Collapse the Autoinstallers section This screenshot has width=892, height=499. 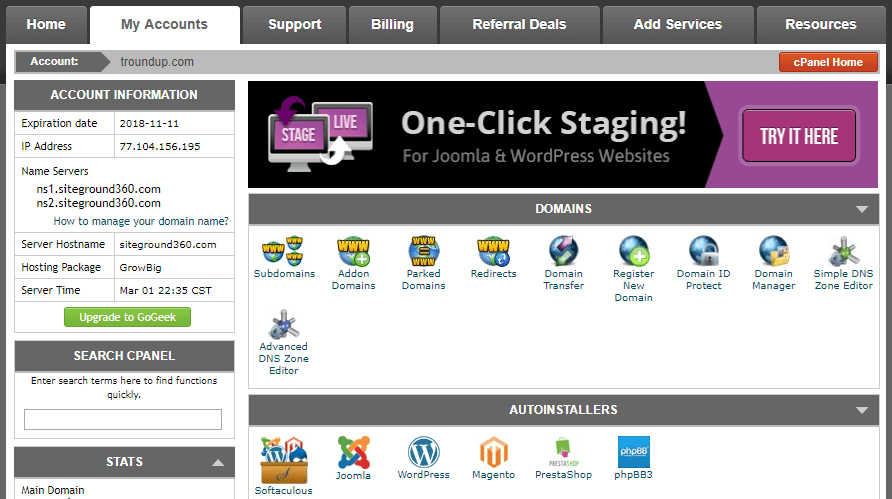(860, 410)
